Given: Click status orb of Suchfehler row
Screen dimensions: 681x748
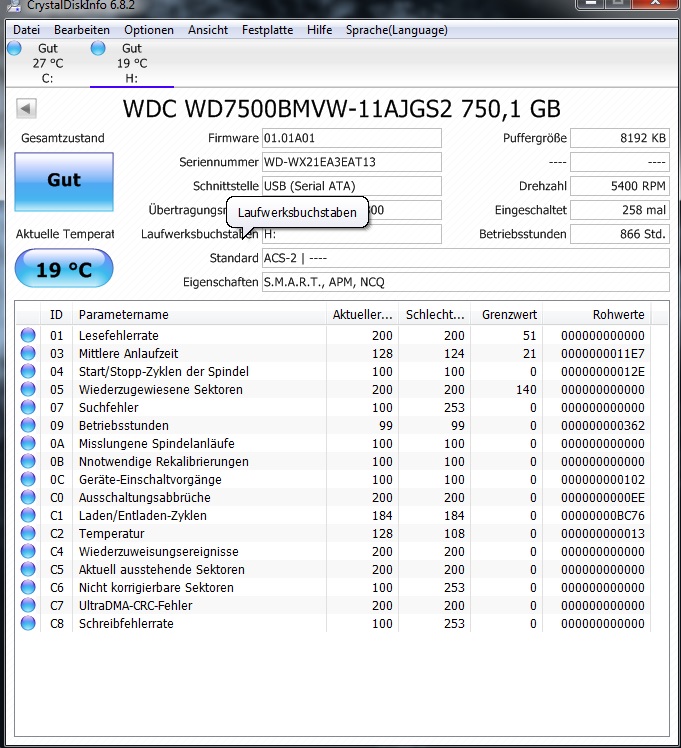Looking at the screenshot, I should pyautogui.click(x=28, y=407).
